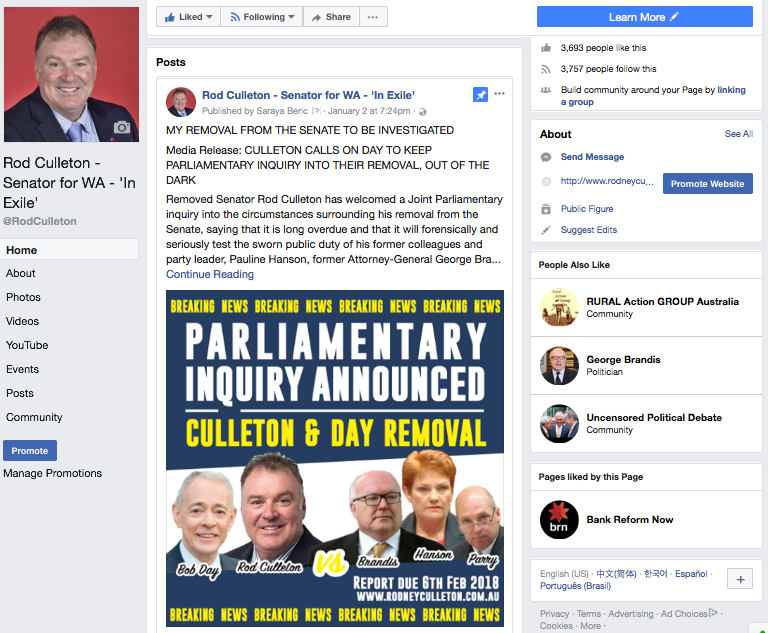Click the Promote Website button
768x633 pixels.
tap(707, 183)
